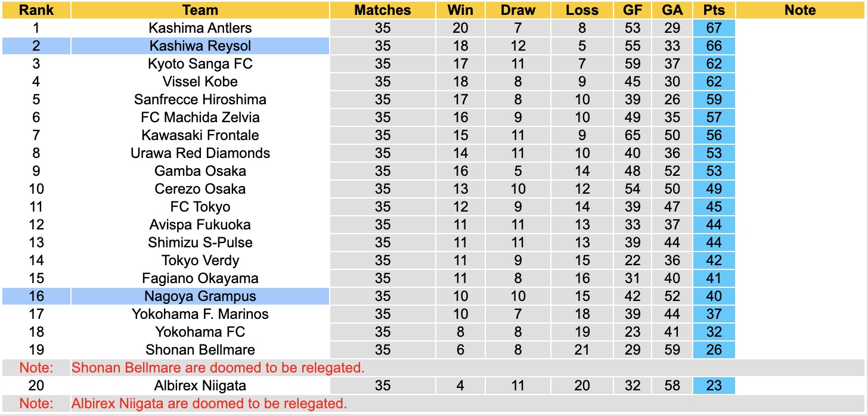Sort by the Pts column header
This screenshot has width=868, height=416.
pos(714,10)
